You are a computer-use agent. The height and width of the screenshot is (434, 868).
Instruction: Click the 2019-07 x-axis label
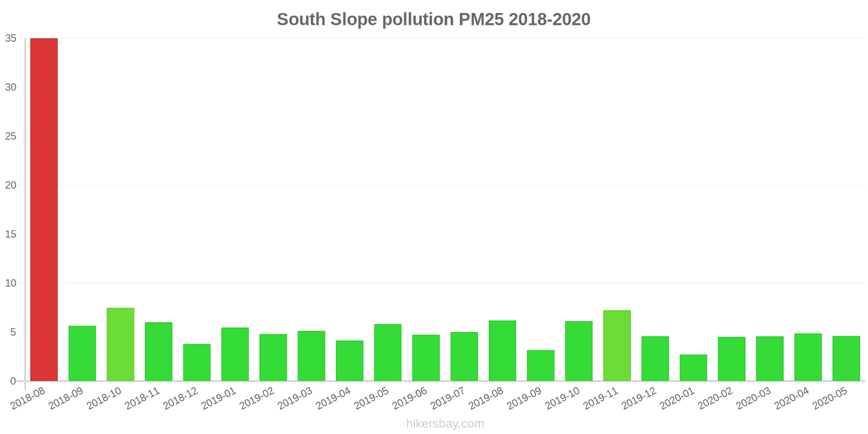click(448, 400)
